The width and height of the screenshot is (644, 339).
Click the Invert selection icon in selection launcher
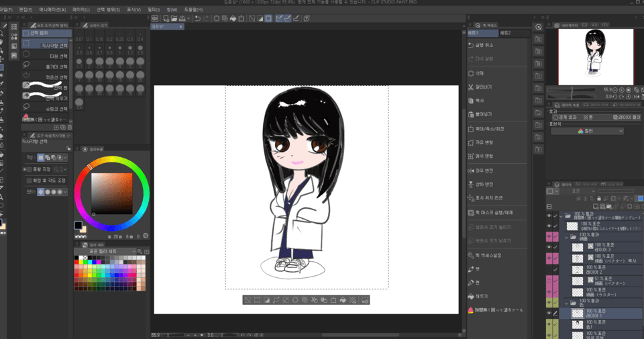click(x=266, y=300)
